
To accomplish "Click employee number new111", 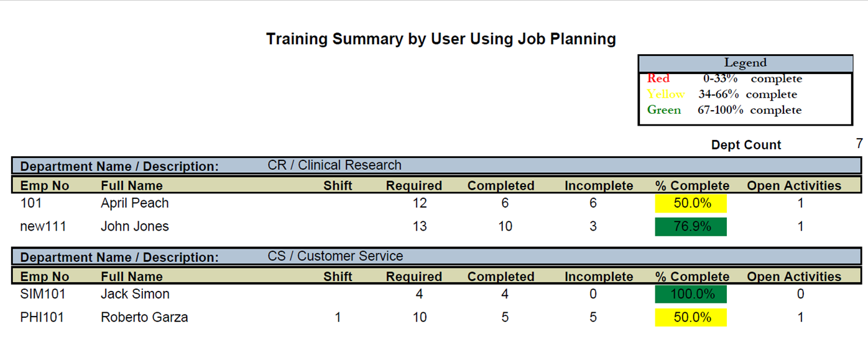I will tap(43, 226).
